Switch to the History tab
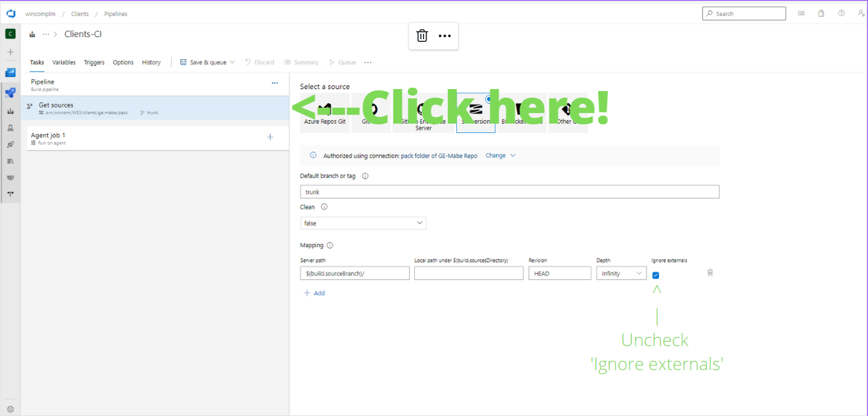 (151, 62)
